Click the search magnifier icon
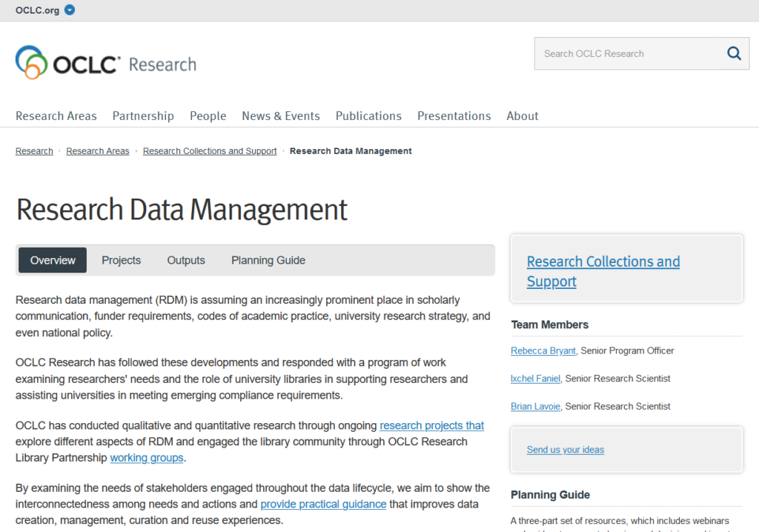 pyautogui.click(x=734, y=53)
